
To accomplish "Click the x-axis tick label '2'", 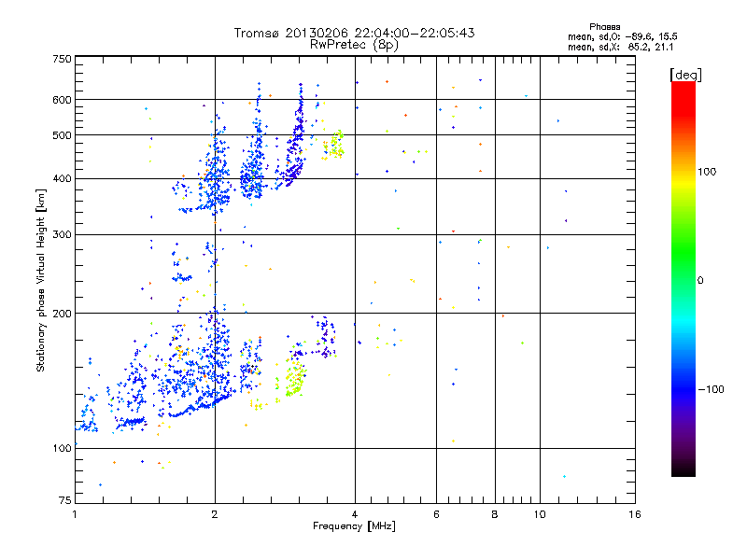I will [215, 514].
